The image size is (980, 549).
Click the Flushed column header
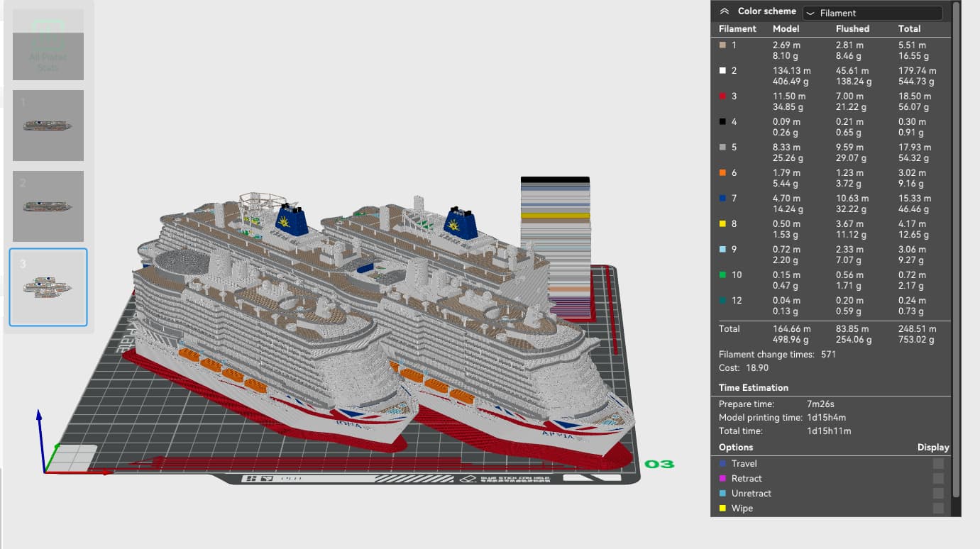(x=852, y=28)
